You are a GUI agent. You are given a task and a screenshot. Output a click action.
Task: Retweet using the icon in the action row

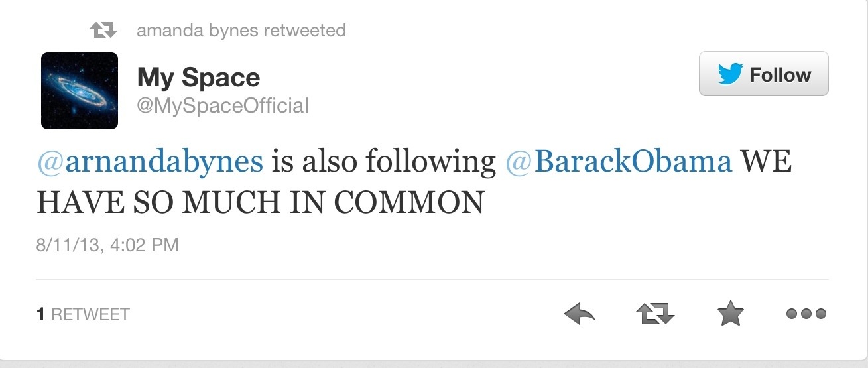[x=654, y=314]
